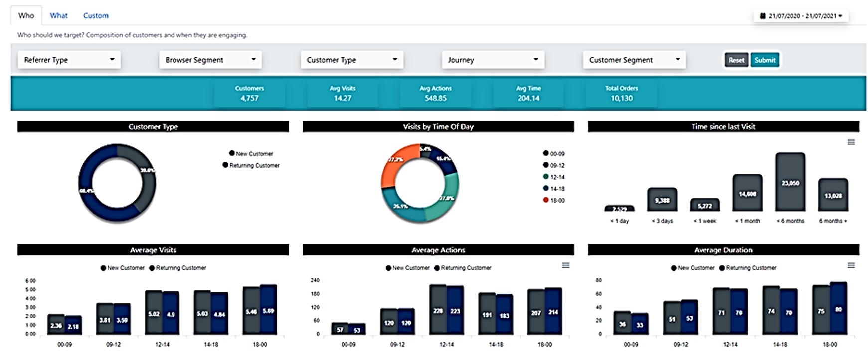Screen dimensions: 868x364
Task: Open the Average Actions chart hamburger menu
Action: pos(566,265)
